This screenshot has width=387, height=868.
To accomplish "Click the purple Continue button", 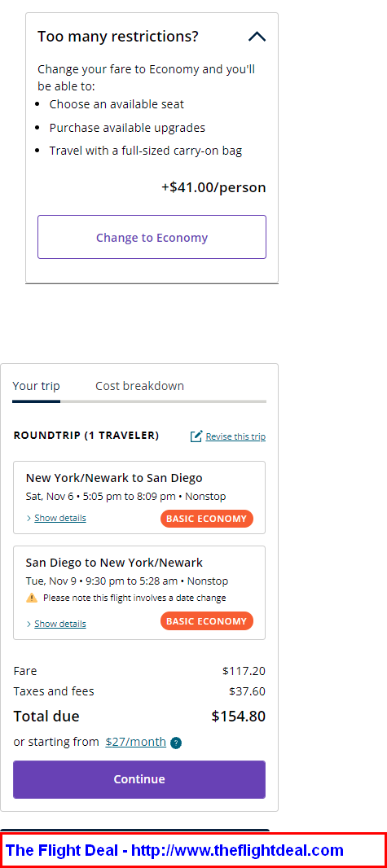I will pyautogui.click(x=139, y=779).
